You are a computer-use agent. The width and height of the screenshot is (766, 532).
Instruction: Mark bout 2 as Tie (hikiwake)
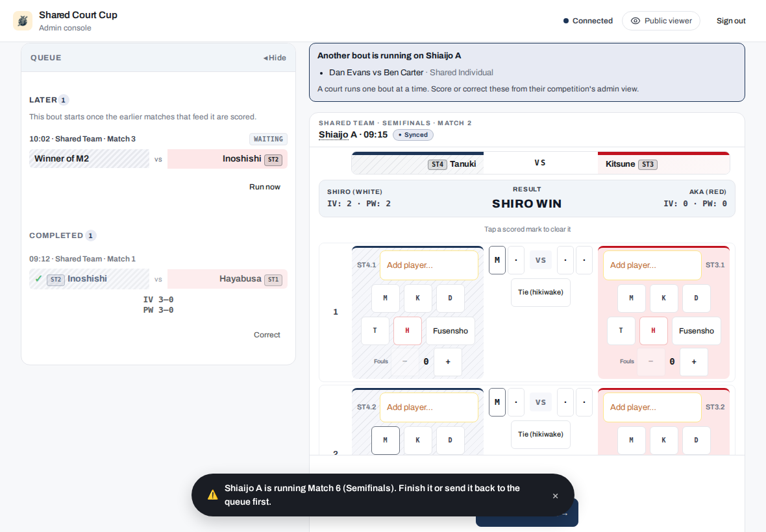tap(540, 435)
